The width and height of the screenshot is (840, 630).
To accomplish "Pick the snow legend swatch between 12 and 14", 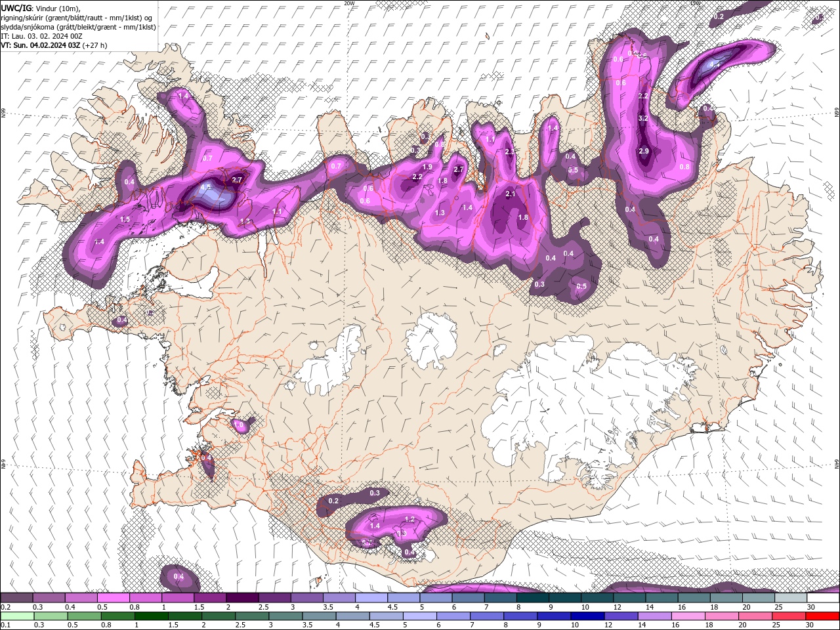I will tap(629, 598).
